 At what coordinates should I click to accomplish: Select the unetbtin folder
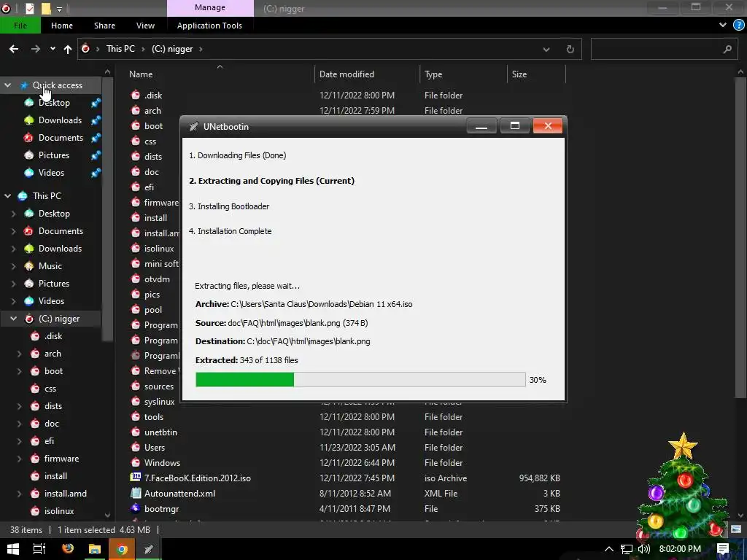(x=160, y=432)
